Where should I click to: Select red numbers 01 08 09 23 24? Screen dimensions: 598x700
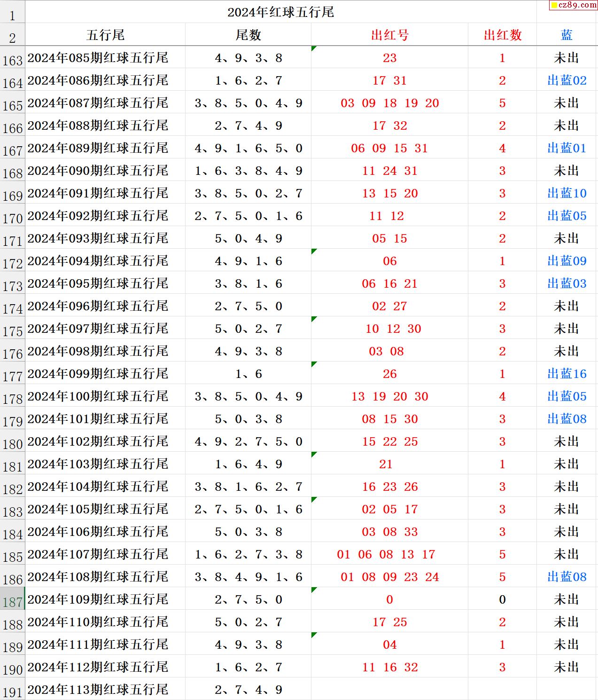click(x=389, y=577)
